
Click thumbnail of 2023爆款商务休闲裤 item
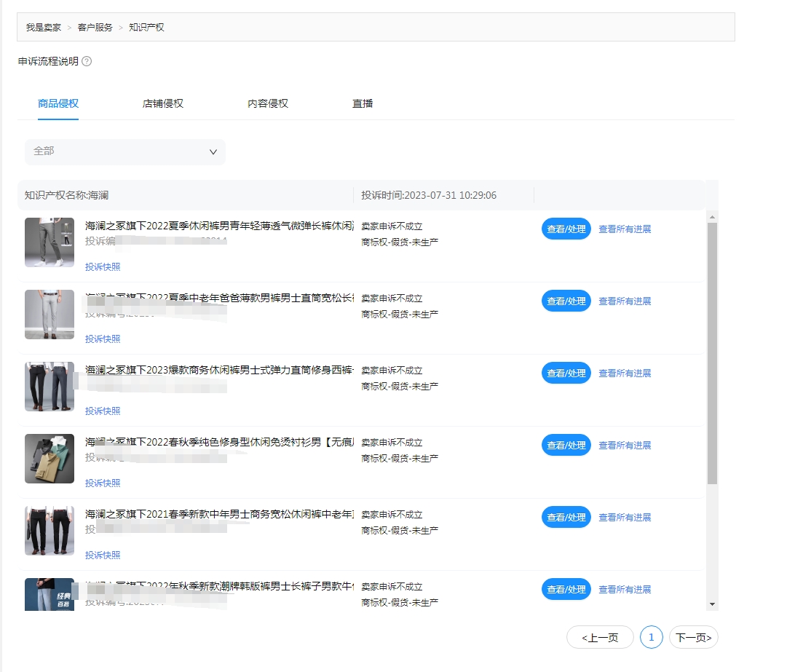(x=50, y=387)
